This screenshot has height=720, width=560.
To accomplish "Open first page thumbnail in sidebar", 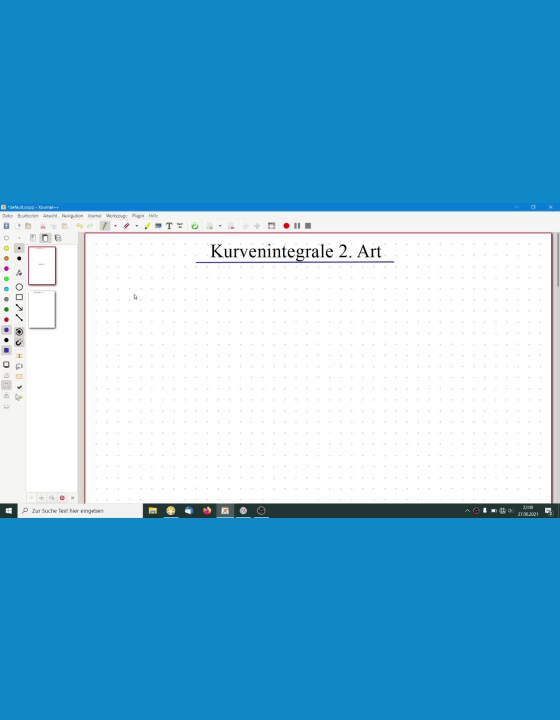I will tap(42, 265).
